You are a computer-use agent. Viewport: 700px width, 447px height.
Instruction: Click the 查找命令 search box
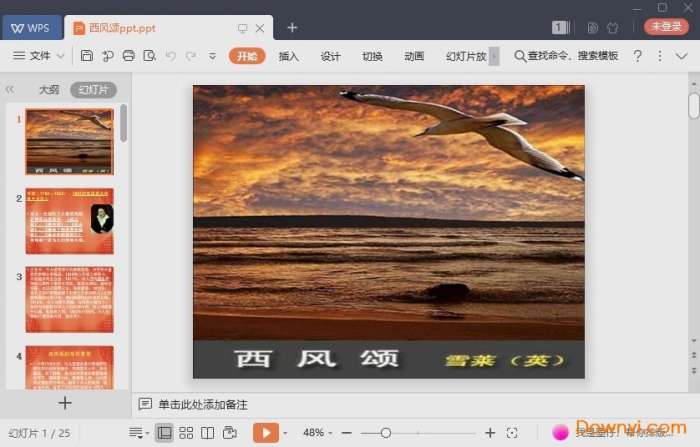point(566,56)
